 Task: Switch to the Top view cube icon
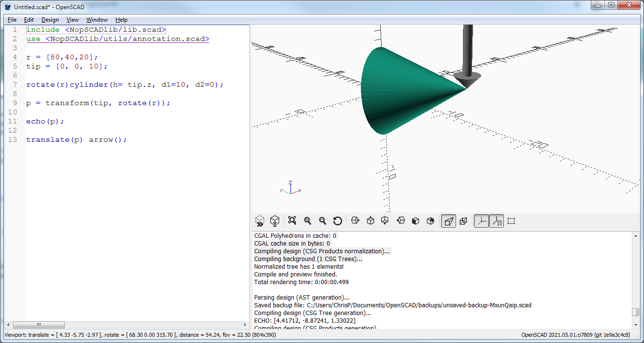click(371, 221)
